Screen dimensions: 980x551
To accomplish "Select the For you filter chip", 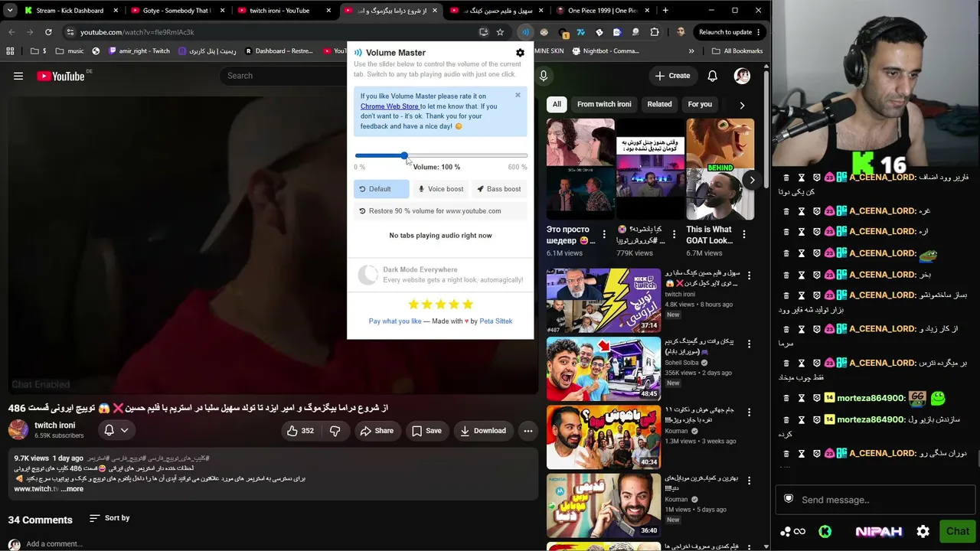I will 700,104.
